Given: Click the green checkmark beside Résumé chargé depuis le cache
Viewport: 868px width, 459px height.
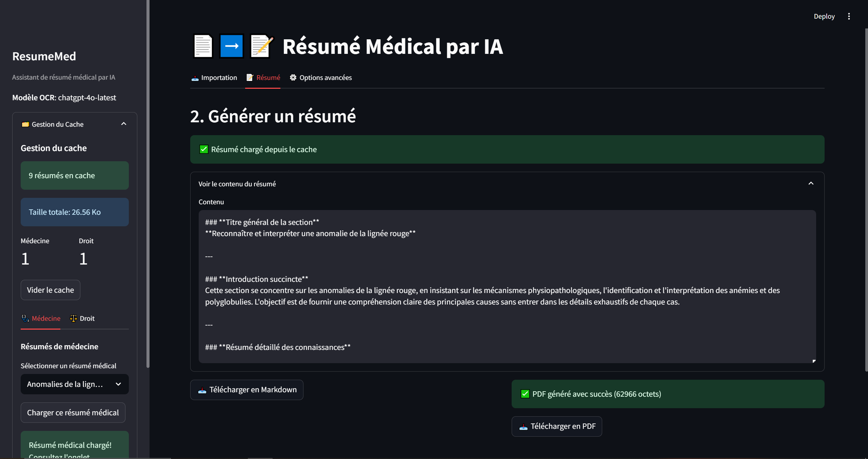Looking at the screenshot, I should click(x=203, y=149).
